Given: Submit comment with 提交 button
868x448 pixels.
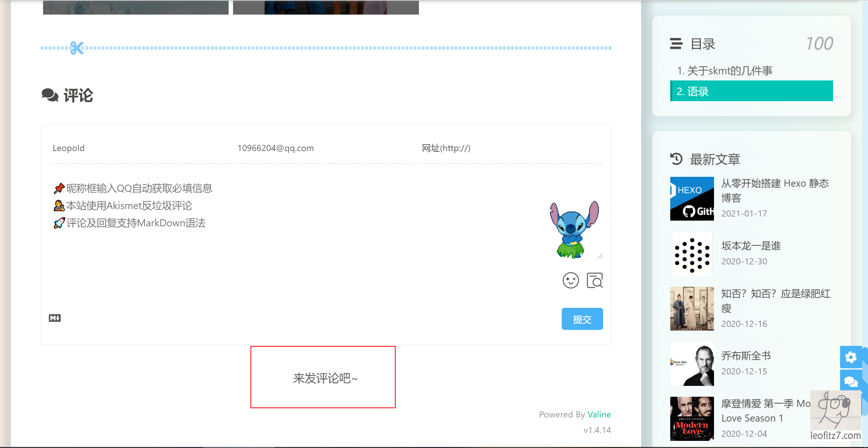Looking at the screenshot, I should [x=582, y=319].
